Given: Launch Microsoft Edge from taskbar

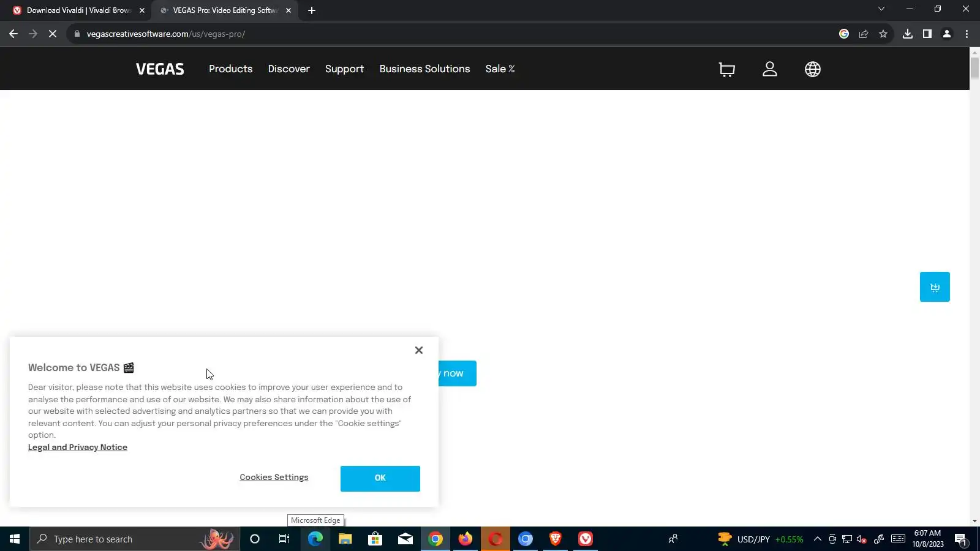Looking at the screenshot, I should coord(315,539).
